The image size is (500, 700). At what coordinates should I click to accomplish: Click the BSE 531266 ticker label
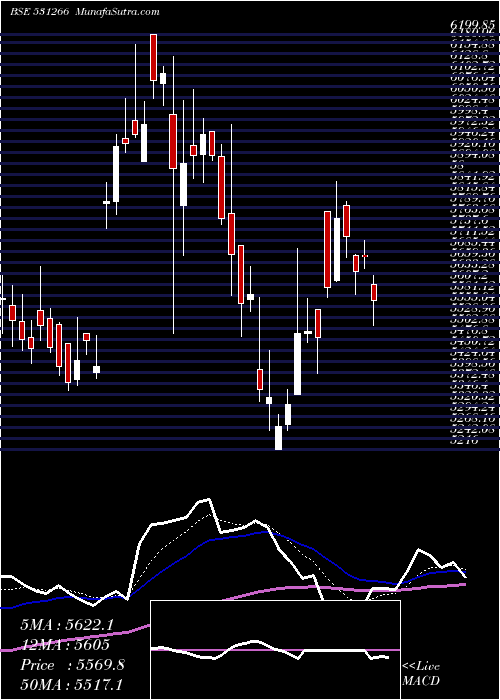39,12
